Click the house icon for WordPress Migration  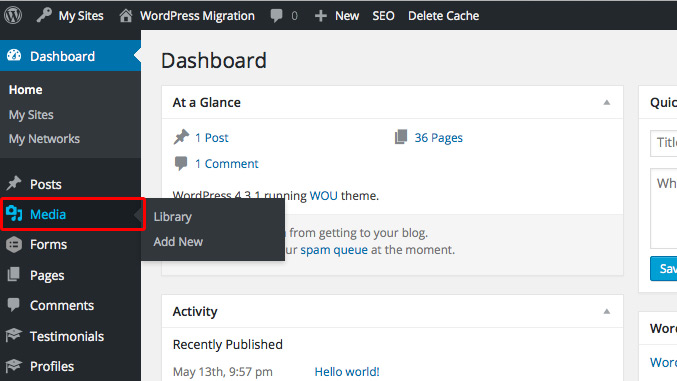126,16
